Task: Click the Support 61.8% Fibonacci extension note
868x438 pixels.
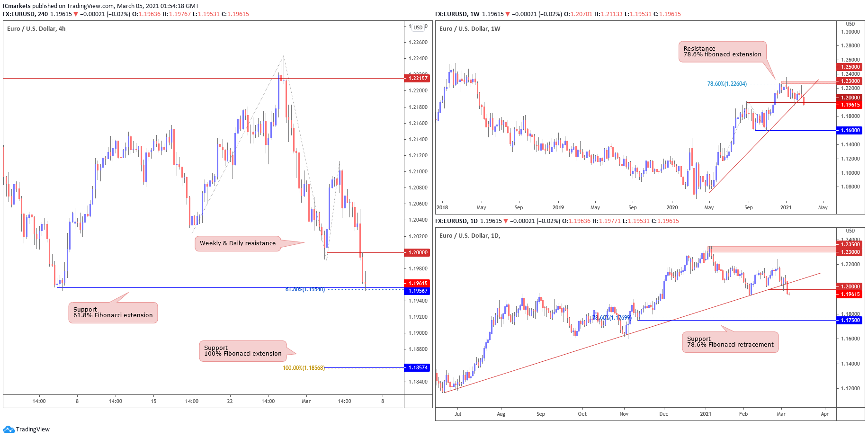Action: click(x=113, y=313)
